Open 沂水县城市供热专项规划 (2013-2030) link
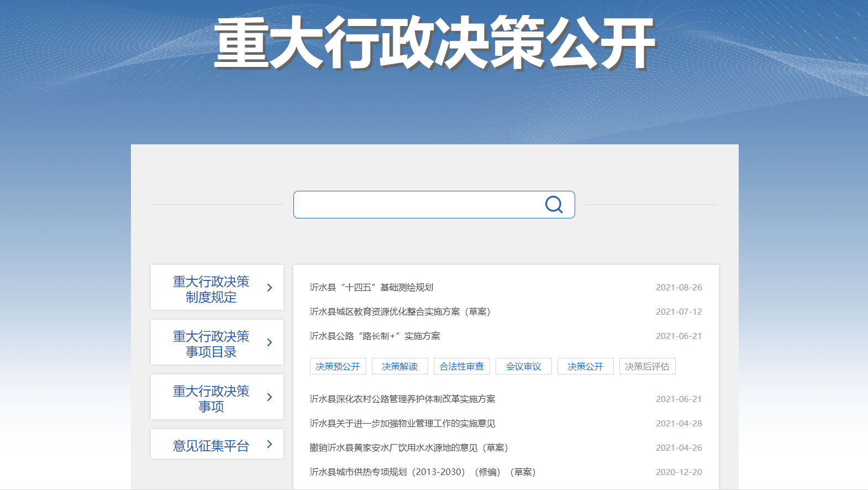The width and height of the screenshot is (868, 490). [x=422, y=472]
